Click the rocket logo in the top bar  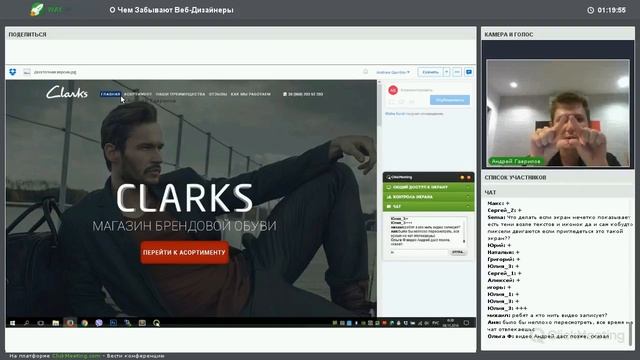[37, 9]
